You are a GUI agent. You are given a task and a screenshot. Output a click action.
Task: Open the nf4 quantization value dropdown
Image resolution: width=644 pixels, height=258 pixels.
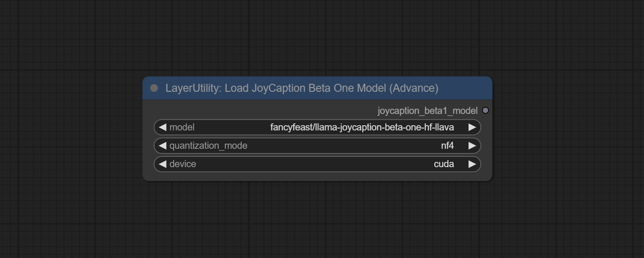447,145
